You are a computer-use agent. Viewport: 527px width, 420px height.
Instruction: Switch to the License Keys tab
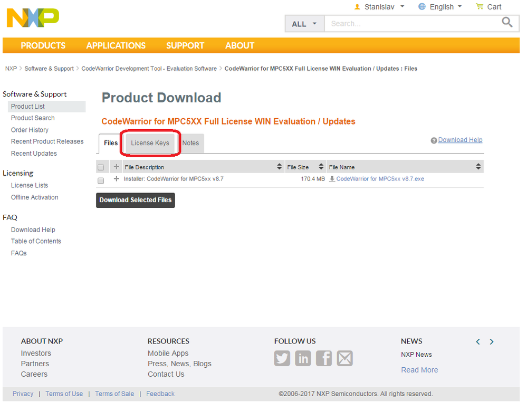(x=150, y=143)
